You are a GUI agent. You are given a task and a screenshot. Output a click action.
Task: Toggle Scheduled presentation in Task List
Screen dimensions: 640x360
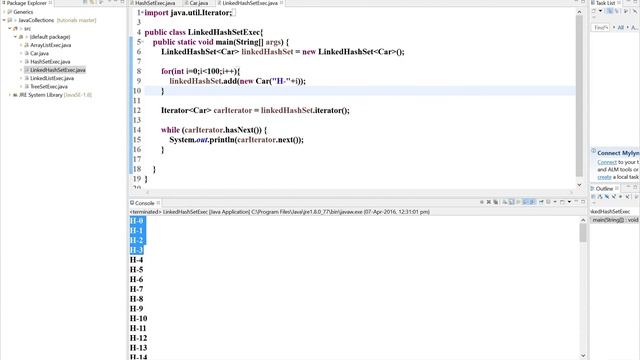click(617, 11)
